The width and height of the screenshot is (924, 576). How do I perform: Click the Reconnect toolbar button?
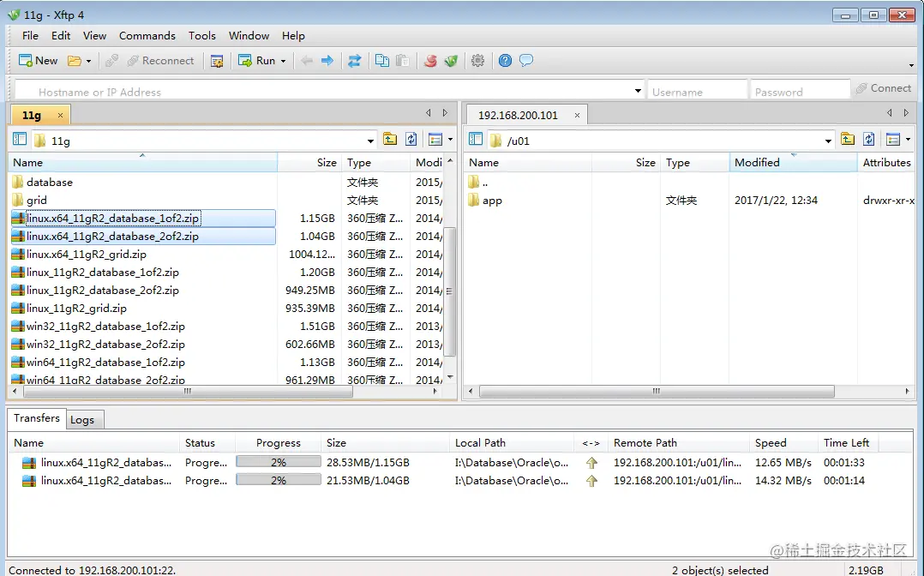160,61
